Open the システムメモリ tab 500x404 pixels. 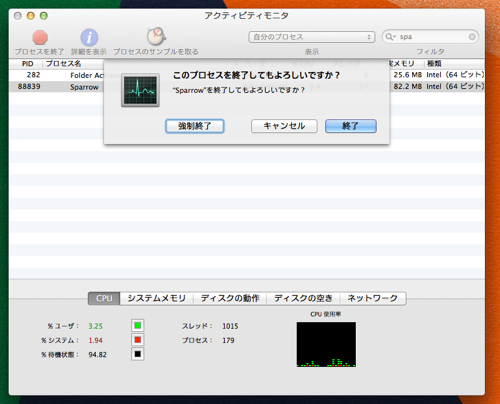coord(156,298)
